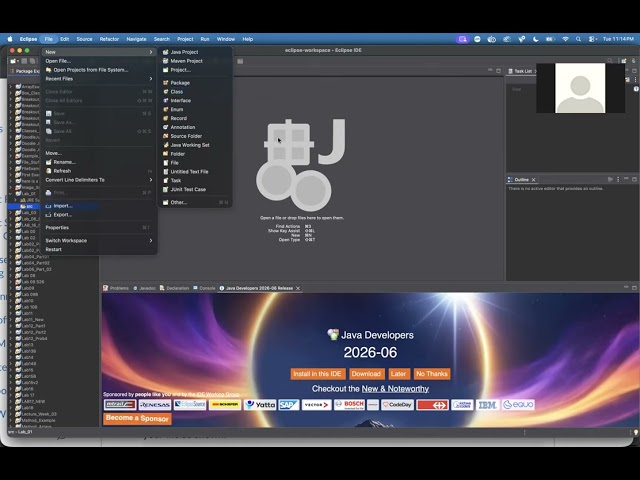The width and height of the screenshot is (640, 480).
Task: Open the Outline view menu three-dots icon
Action: (x=618, y=180)
